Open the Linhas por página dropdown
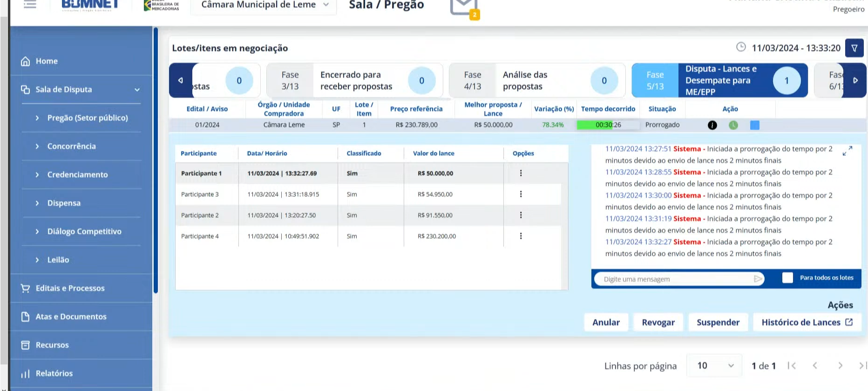Screen dimensions: 868x391 [x=715, y=366]
